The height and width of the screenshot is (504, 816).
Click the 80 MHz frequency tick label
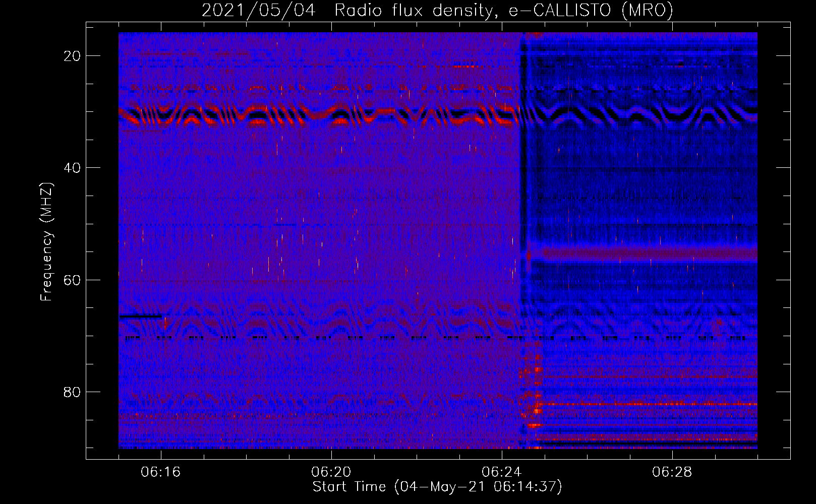click(x=72, y=392)
